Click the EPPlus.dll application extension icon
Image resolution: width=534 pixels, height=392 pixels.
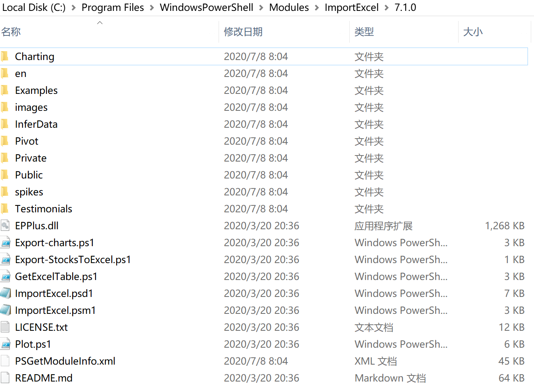pyautogui.click(x=6, y=226)
